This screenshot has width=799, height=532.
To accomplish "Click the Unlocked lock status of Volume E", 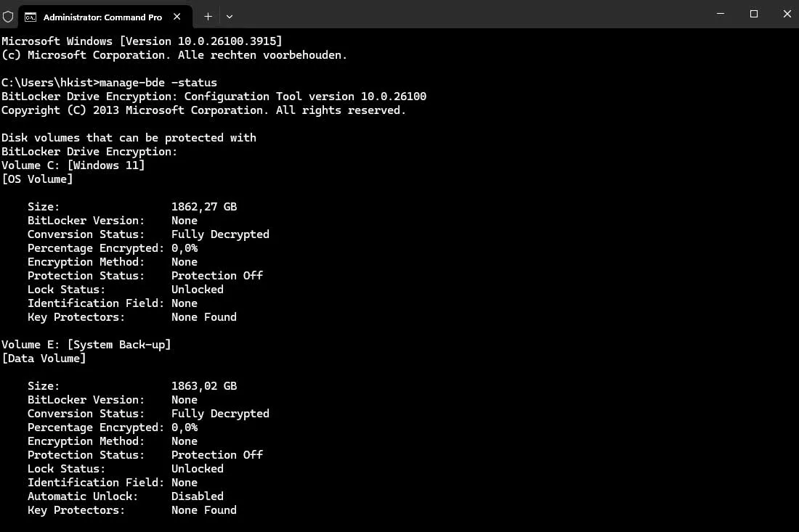I will pos(197,468).
